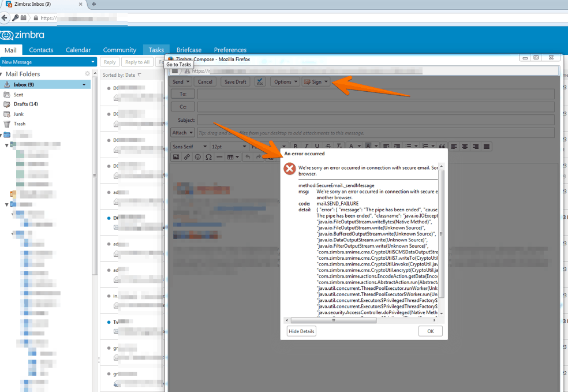Click the font color A icon
This screenshot has width=568, height=392.
[351, 146]
